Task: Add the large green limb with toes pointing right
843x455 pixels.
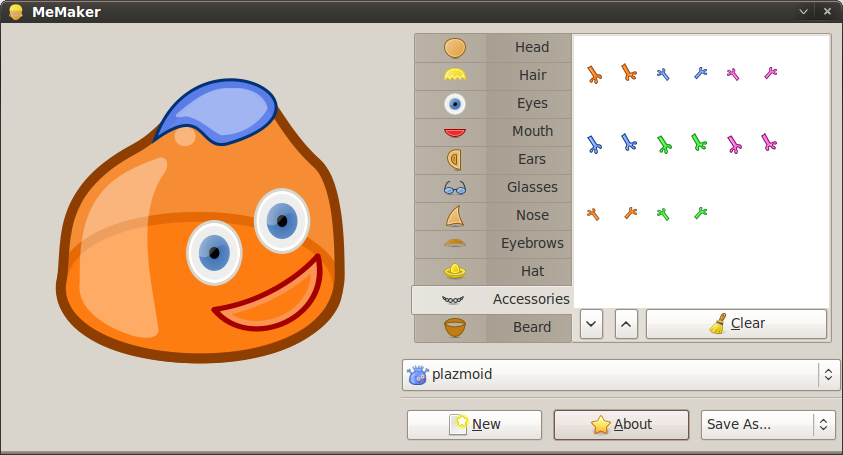Action: coord(699,142)
